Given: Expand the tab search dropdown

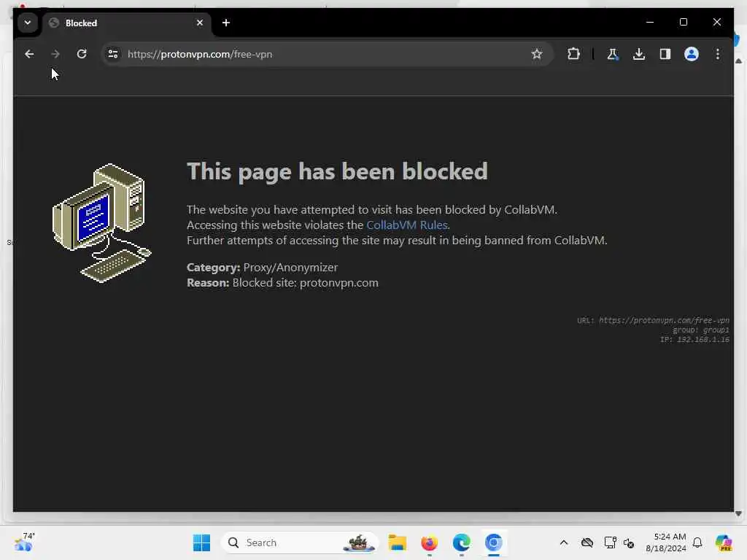Looking at the screenshot, I should pyautogui.click(x=28, y=23).
